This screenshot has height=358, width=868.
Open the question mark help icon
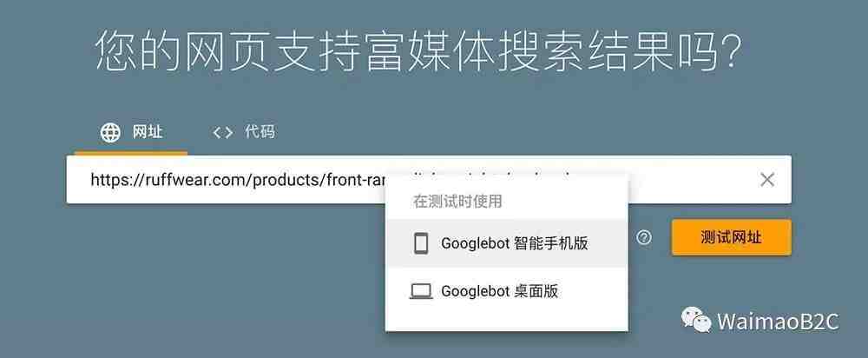click(644, 238)
